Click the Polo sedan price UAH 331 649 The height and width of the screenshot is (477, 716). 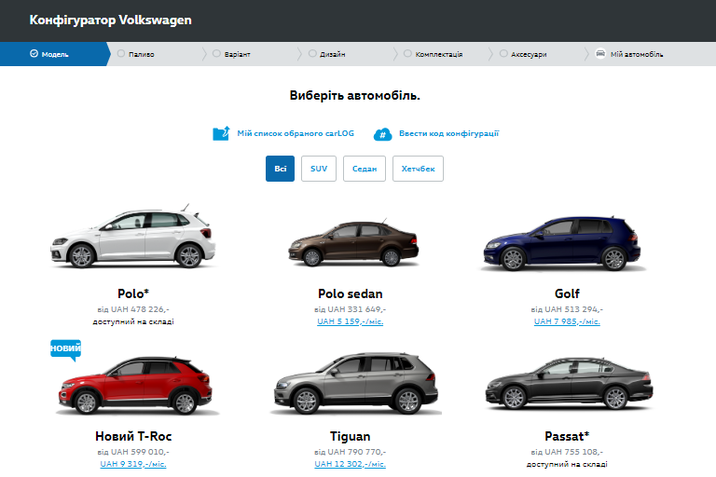350,309
